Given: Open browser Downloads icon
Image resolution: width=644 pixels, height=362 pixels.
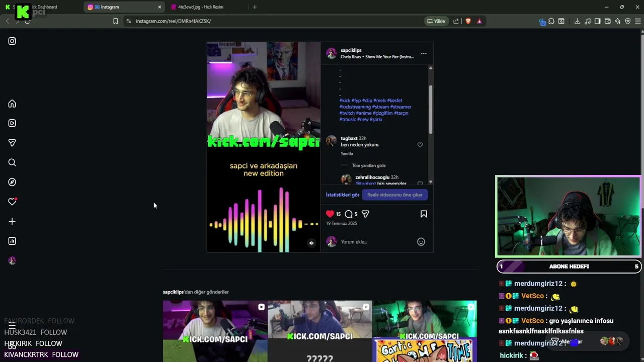Looking at the screenshot, I should point(577,21).
